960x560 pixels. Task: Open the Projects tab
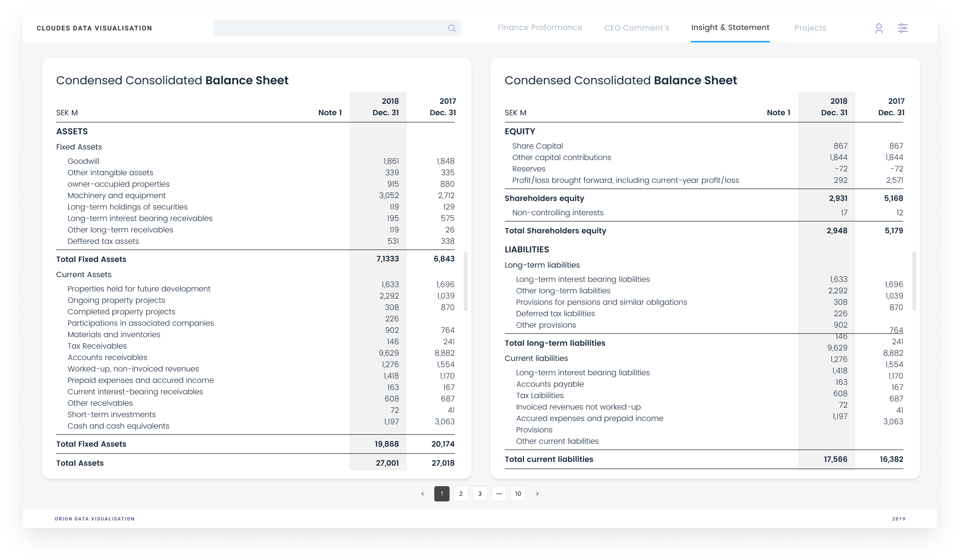[x=810, y=28]
